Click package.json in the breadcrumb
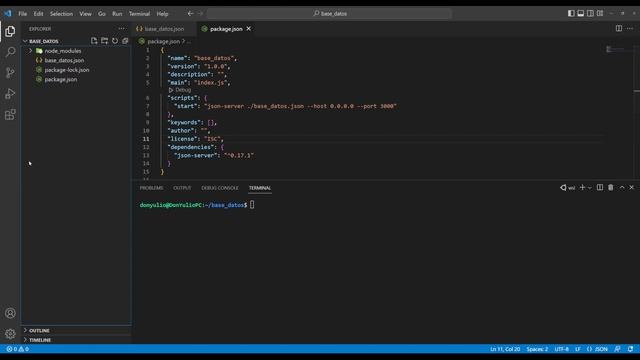This screenshot has height=360, width=640. (x=163, y=41)
